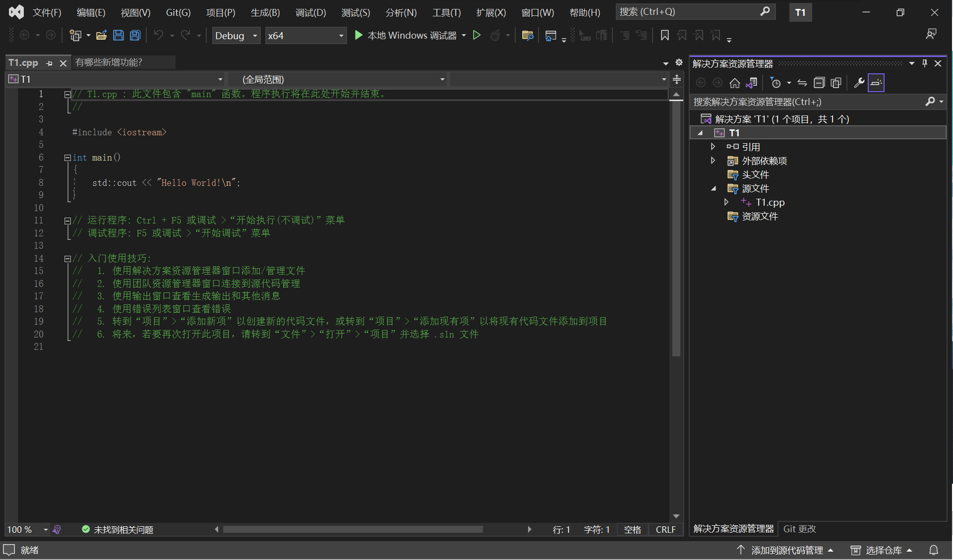Toggle Preview Selected Items button in Solution Explorer

pyautogui.click(x=876, y=83)
